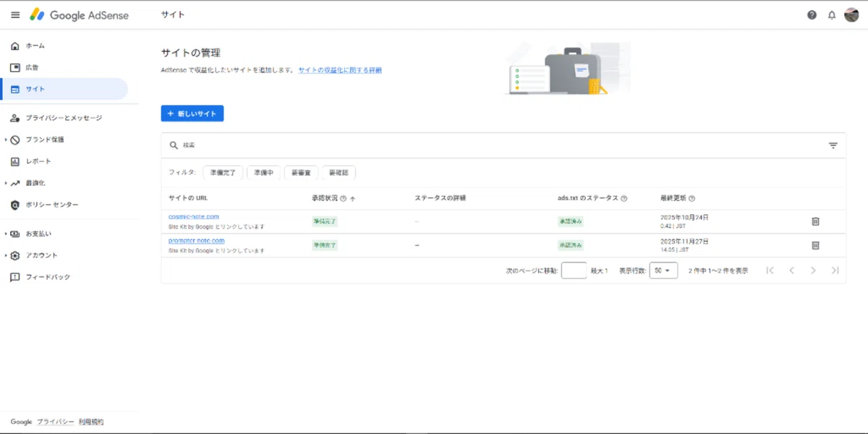Click the 新しいサイト button
Screen dimensions: 868x434
tap(192, 114)
